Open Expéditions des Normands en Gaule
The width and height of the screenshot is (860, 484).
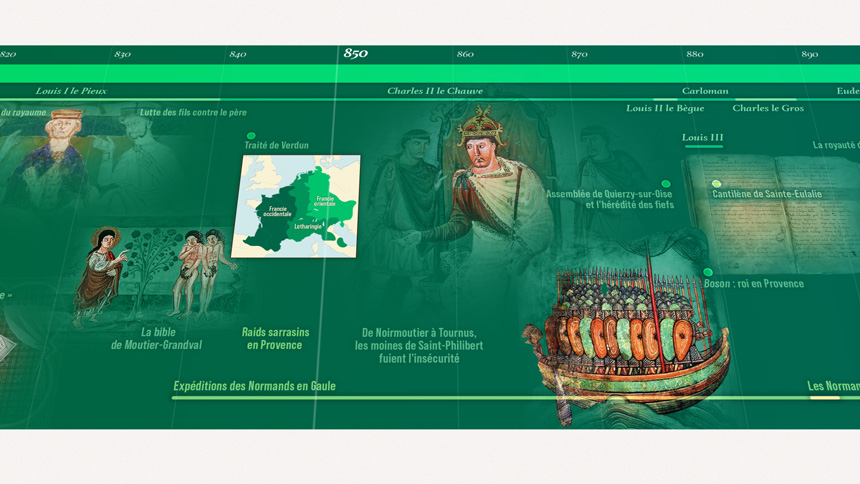[x=254, y=386]
